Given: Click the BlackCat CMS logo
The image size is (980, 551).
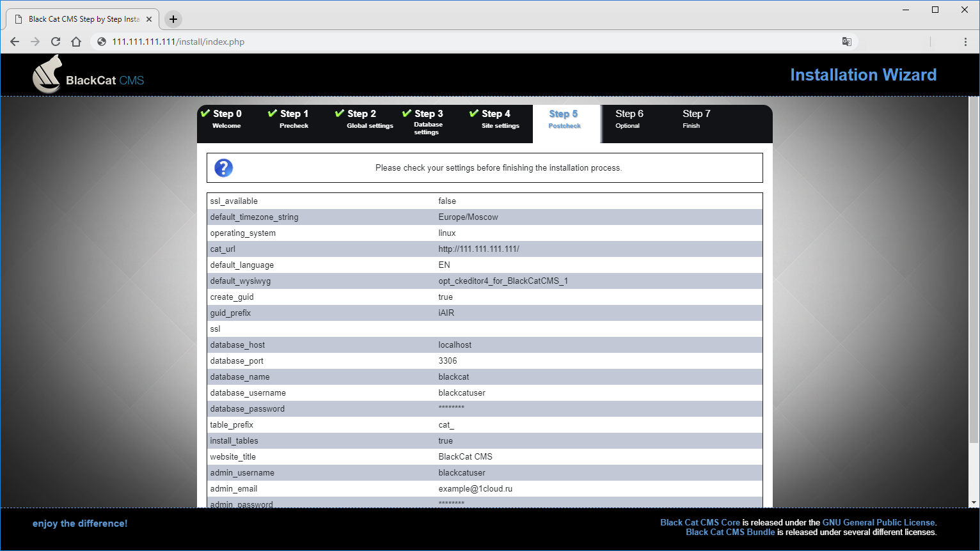Looking at the screenshot, I should 87,75.
